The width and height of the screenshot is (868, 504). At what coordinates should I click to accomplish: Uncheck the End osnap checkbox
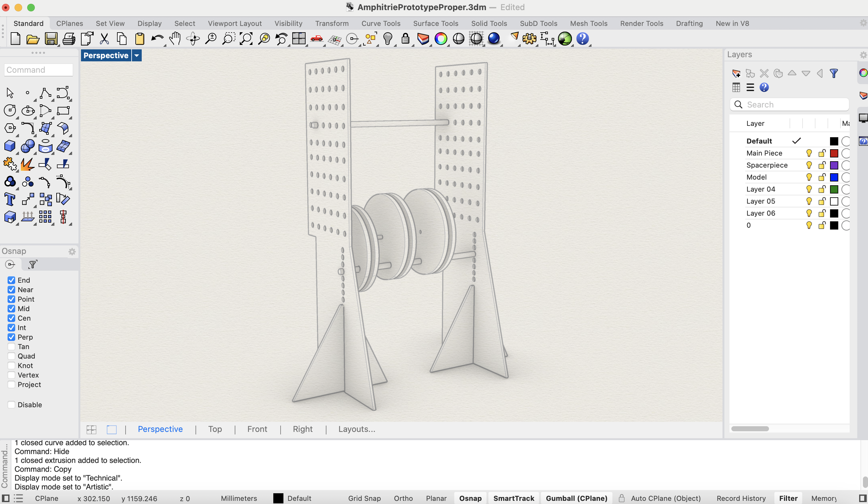point(11,280)
